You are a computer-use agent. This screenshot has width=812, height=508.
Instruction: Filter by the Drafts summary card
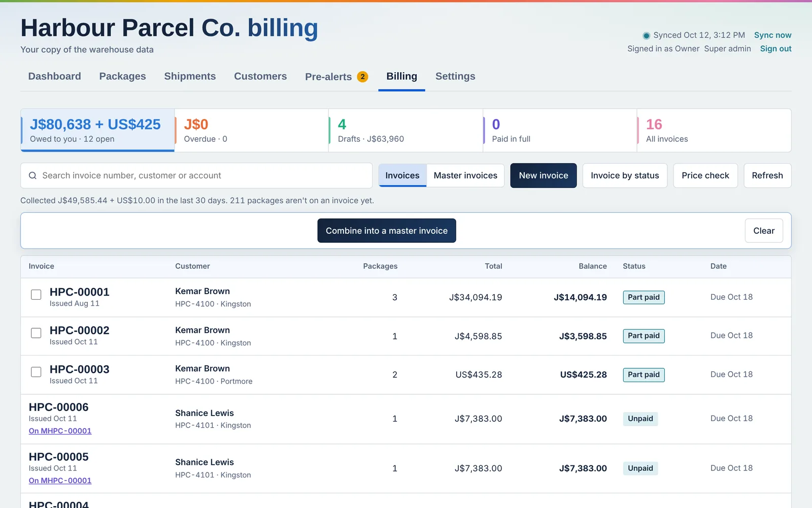tap(405, 130)
